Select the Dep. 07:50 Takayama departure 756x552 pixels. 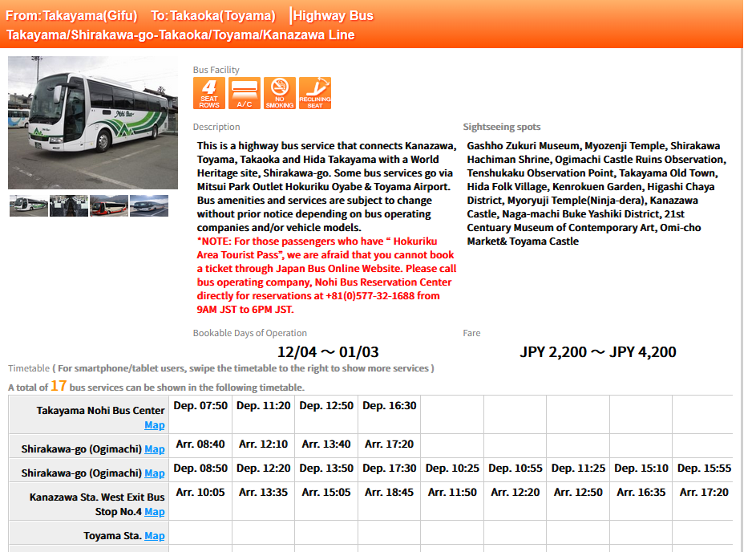tap(200, 406)
